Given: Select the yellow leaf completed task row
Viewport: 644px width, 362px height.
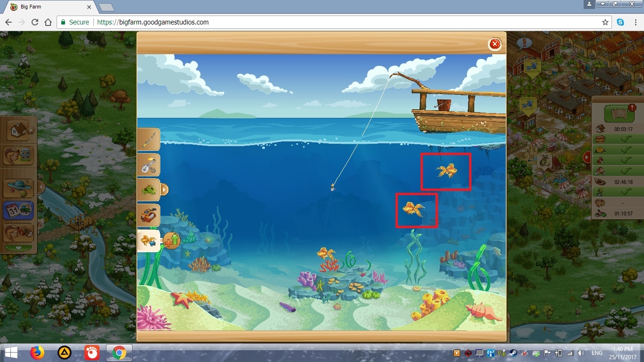Looking at the screenshot, I should pyautogui.click(x=619, y=150).
